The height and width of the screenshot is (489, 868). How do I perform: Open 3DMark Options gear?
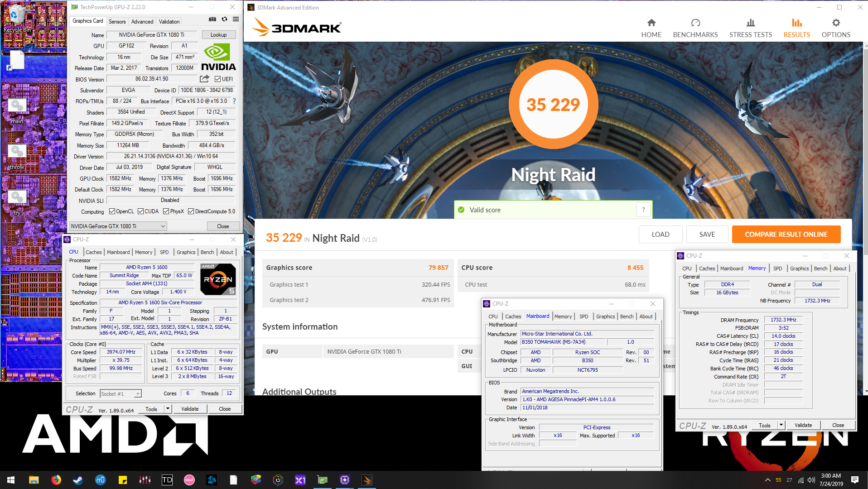836,29
